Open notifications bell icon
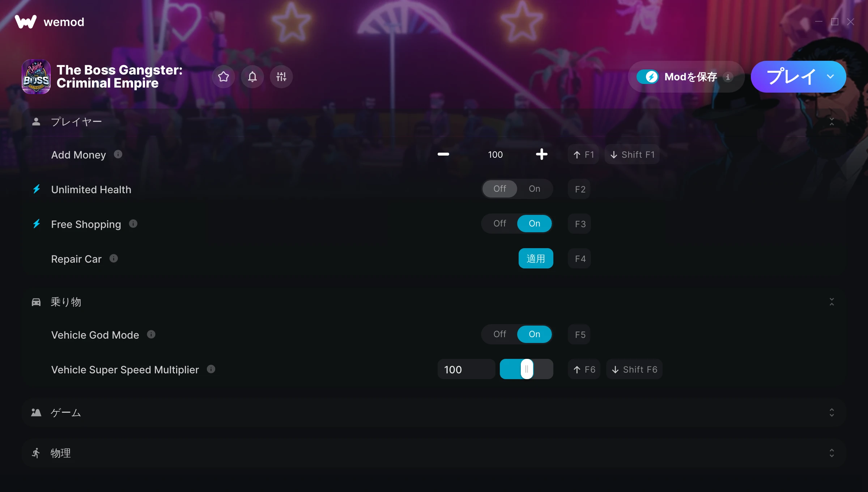 point(252,77)
